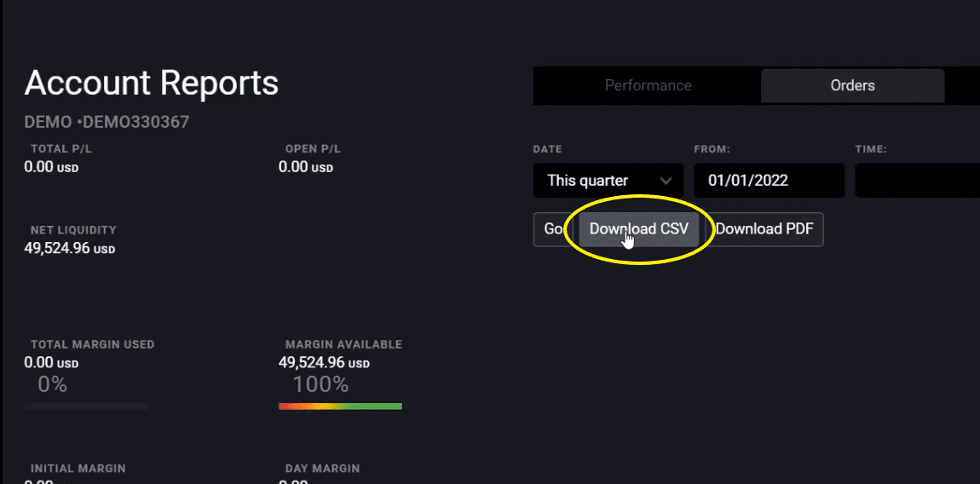
Task: Click the Total Margin Used progress bar
Action: point(86,406)
